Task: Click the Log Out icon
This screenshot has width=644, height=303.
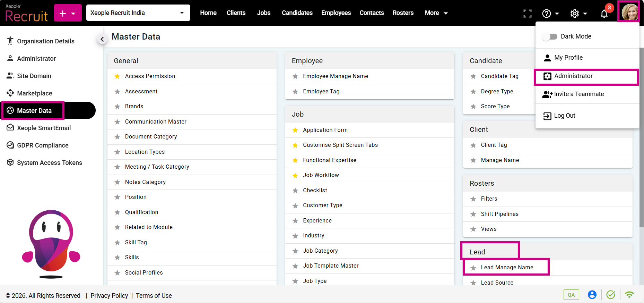Action: click(x=547, y=116)
